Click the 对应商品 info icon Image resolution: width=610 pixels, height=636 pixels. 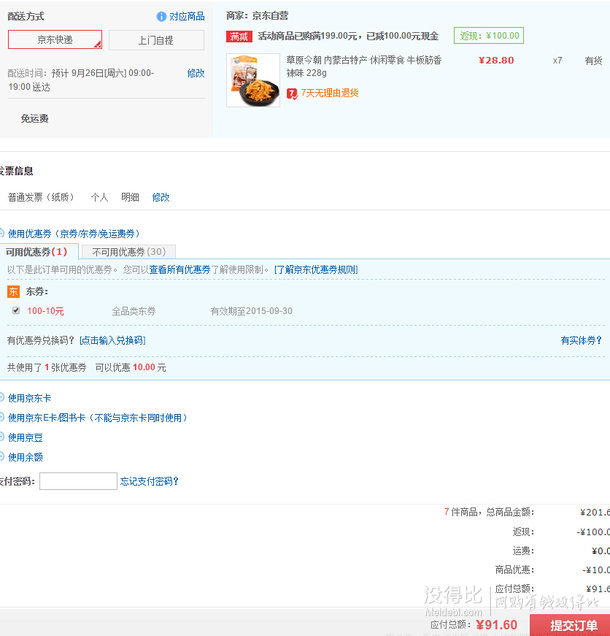(161, 17)
